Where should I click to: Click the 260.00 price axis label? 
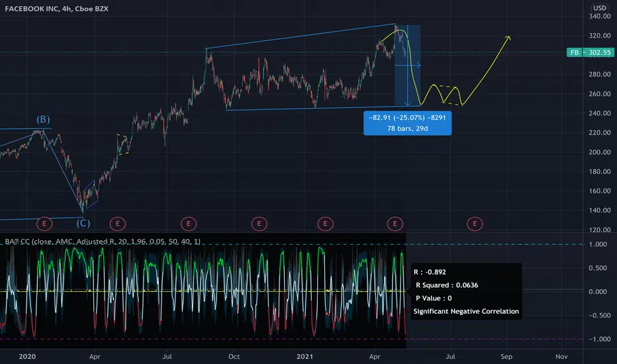[x=600, y=94]
